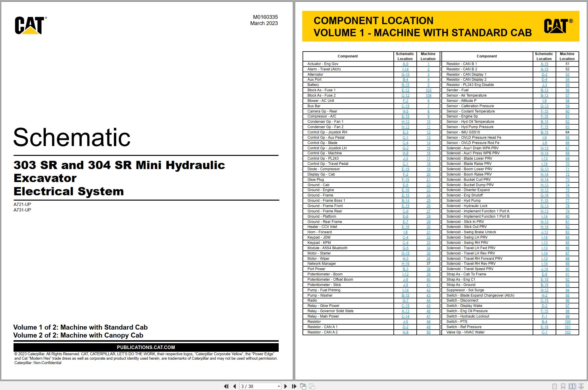Open machine location 100 for Switch - PTS
Screen dimensions: 588x390
pos(567,322)
